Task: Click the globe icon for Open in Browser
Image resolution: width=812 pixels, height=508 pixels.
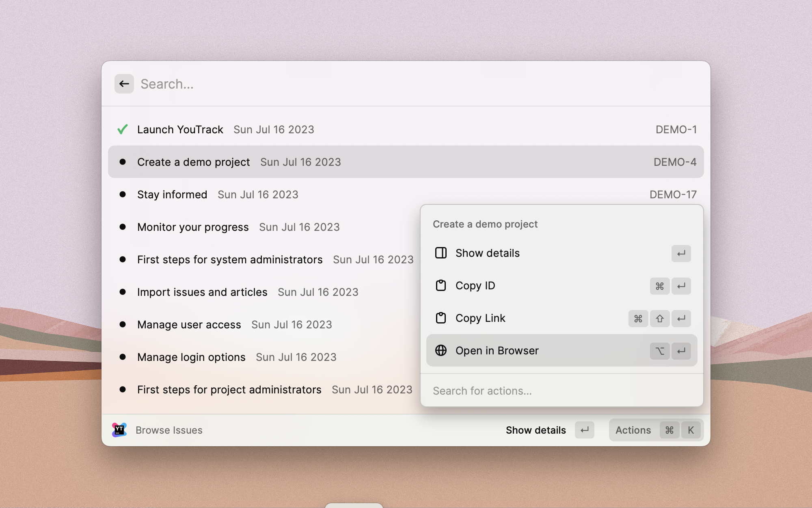Action: pos(441,350)
